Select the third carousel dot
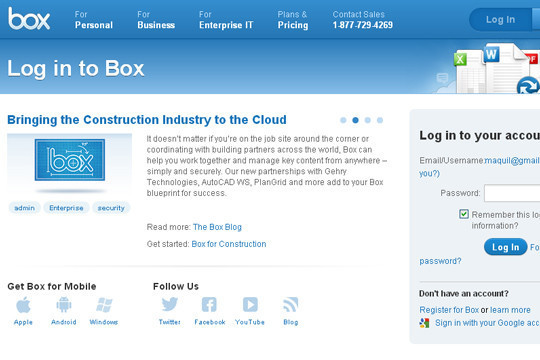Screen dimensions: 540x360 pyautogui.click(x=367, y=120)
